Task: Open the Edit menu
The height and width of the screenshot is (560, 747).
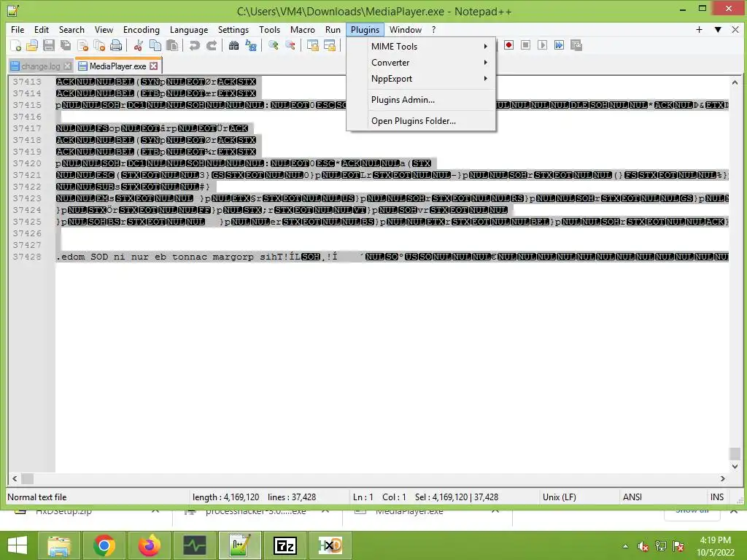Action: tap(42, 29)
